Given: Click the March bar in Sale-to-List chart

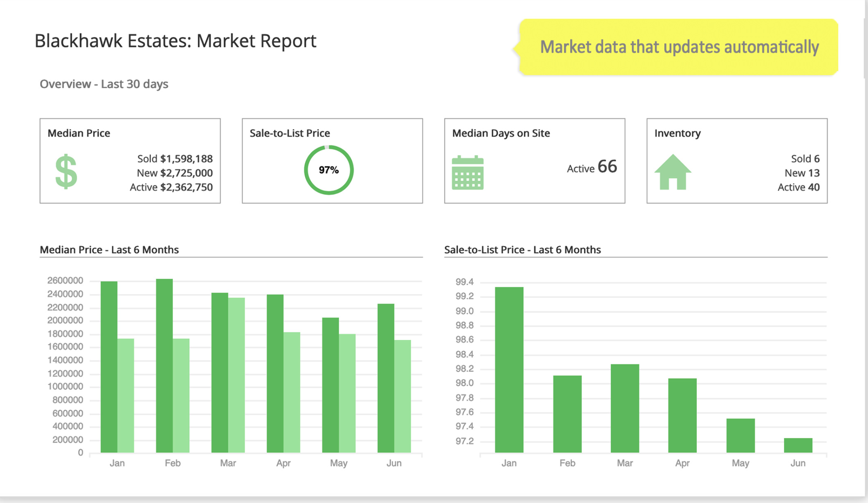Looking at the screenshot, I should pos(624,408).
